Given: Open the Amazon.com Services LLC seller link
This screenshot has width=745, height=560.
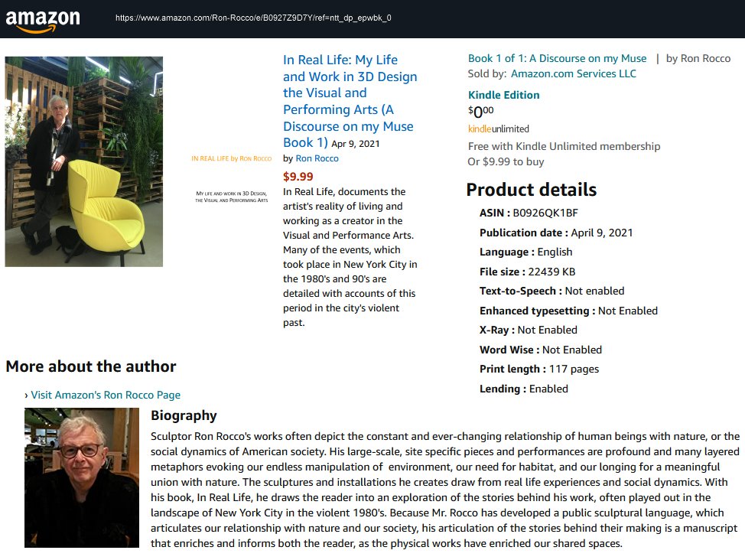Looking at the screenshot, I should (573, 73).
